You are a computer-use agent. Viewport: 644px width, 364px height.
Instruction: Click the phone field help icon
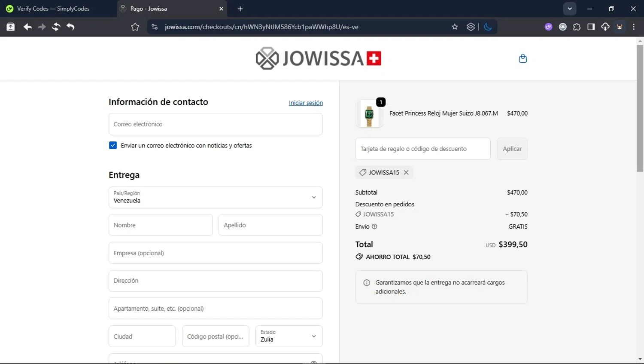click(x=313, y=362)
